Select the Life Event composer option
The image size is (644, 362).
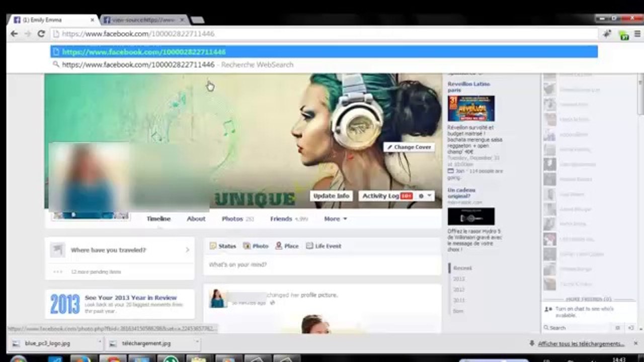[324, 246]
